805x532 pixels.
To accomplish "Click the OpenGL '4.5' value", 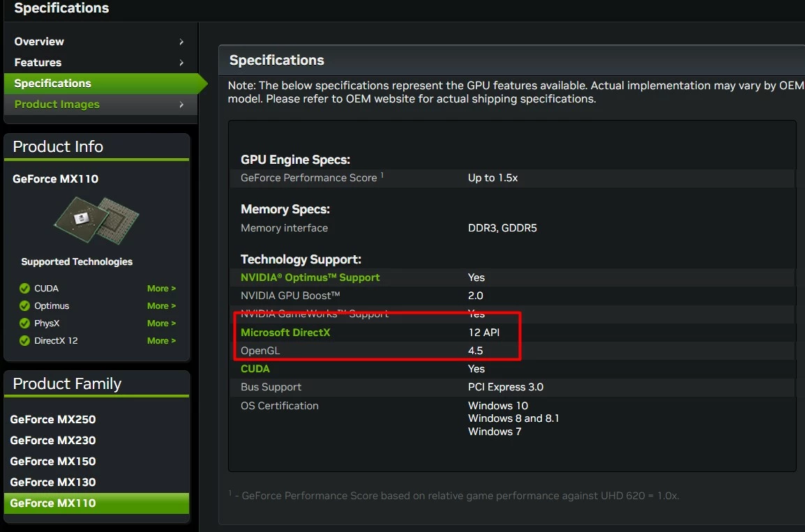I will point(476,351).
